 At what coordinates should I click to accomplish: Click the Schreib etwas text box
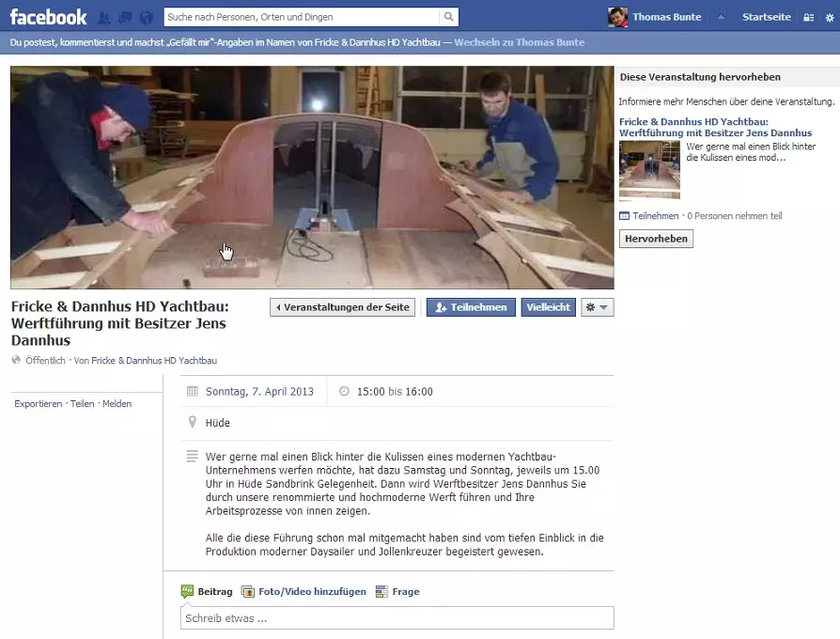coord(397,618)
